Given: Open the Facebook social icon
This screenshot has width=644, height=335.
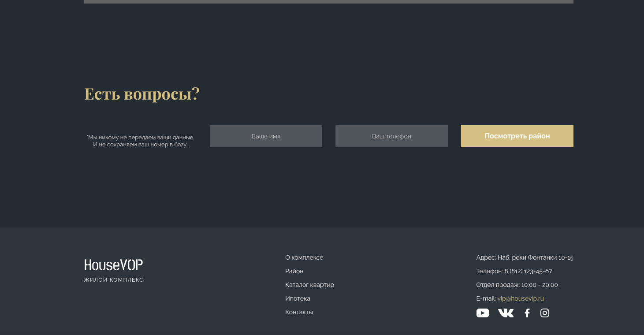Looking at the screenshot, I should pyautogui.click(x=527, y=313).
